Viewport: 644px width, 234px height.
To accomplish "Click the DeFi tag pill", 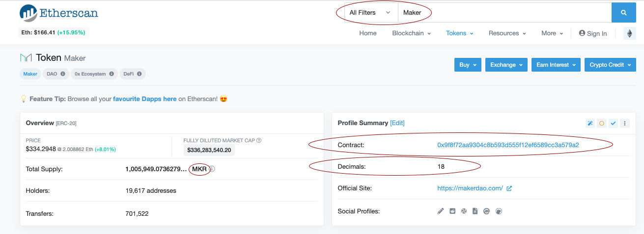I will 133,74.
